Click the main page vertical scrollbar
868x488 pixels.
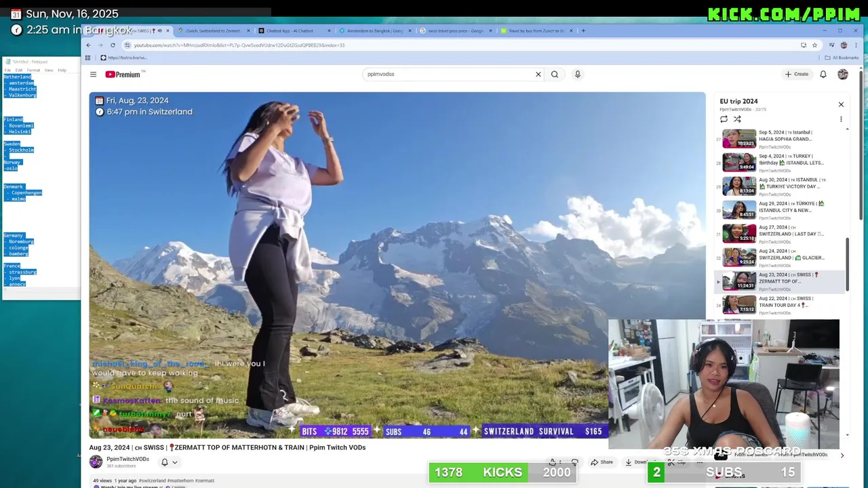click(862, 144)
